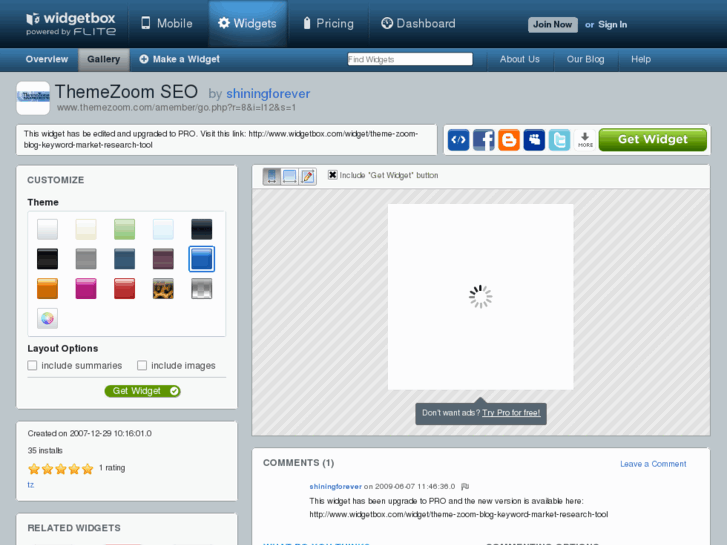This screenshot has height=545, width=727.
Task: Select the magenta theme swatch
Action: pyautogui.click(x=86, y=289)
